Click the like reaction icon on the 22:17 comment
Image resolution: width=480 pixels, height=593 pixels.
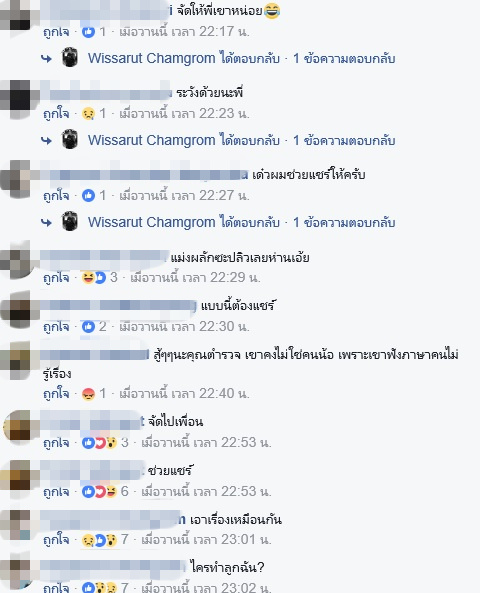click(x=88, y=32)
